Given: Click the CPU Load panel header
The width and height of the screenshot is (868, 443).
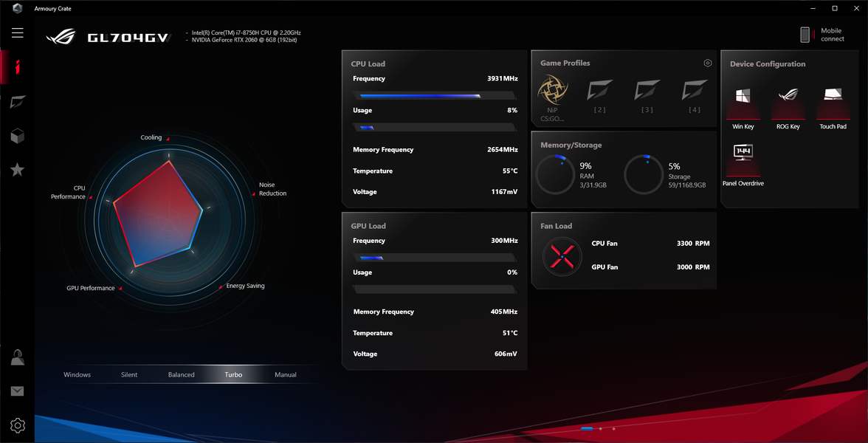Looking at the screenshot, I should [x=368, y=63].
